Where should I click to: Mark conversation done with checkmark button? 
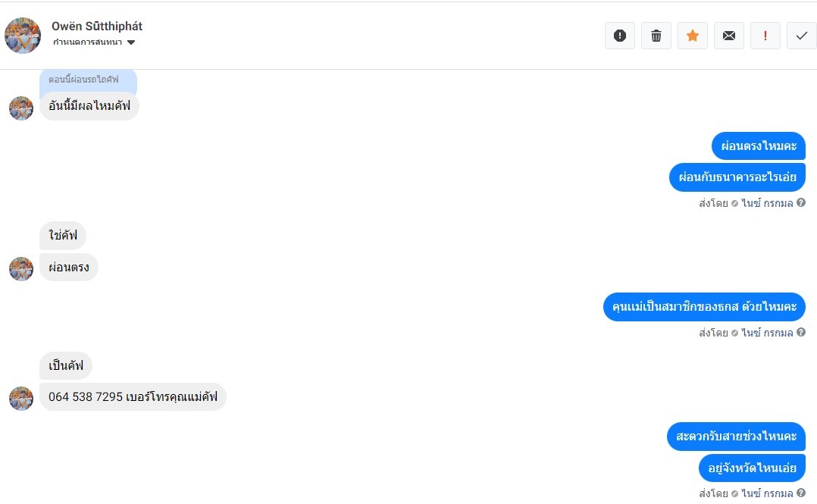(801, 36)
